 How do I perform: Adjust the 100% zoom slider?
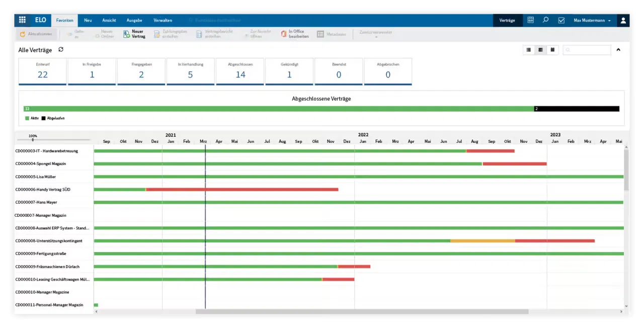(x=33, y=140)
